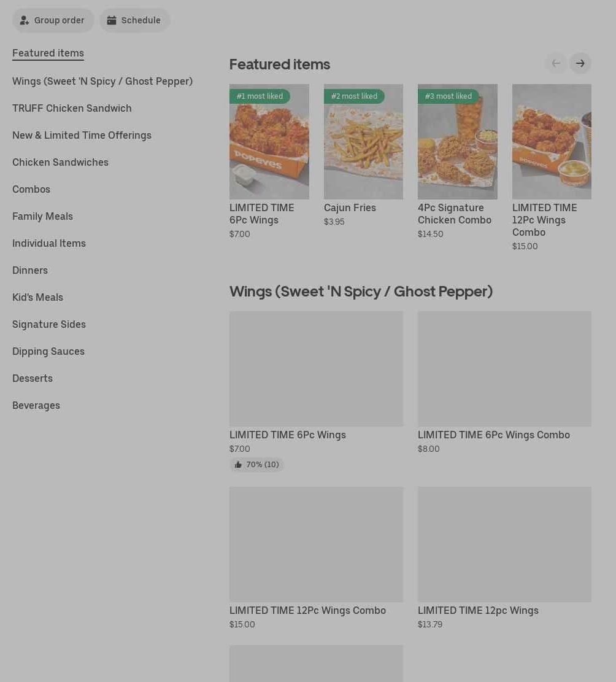This screenshot has width=616, height=682.
Task: Go to Dipping Sauces category
Action: tap(48, 351)
